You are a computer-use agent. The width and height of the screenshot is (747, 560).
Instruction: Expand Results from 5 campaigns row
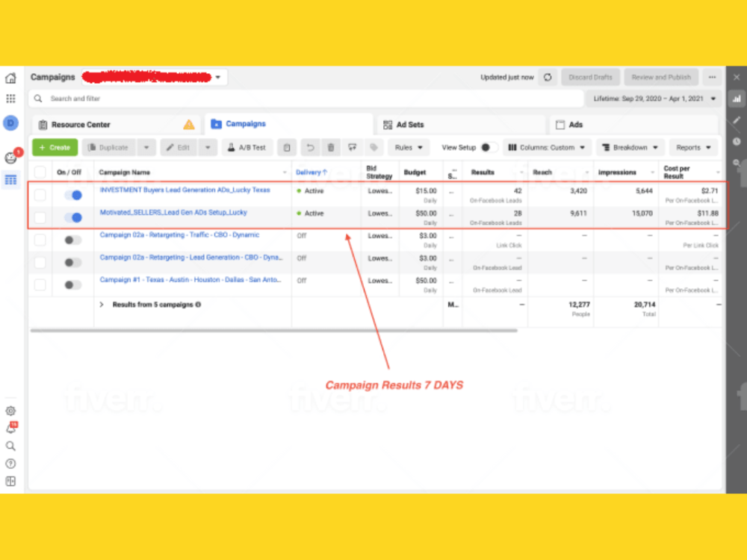click(x=102, y=305)
